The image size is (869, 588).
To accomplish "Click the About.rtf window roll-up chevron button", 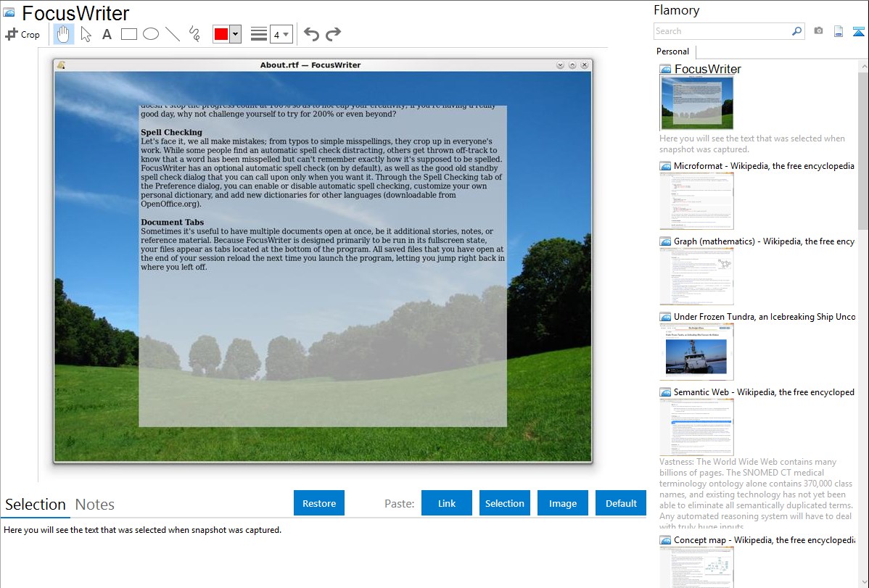I will click(x=572, y=65).
